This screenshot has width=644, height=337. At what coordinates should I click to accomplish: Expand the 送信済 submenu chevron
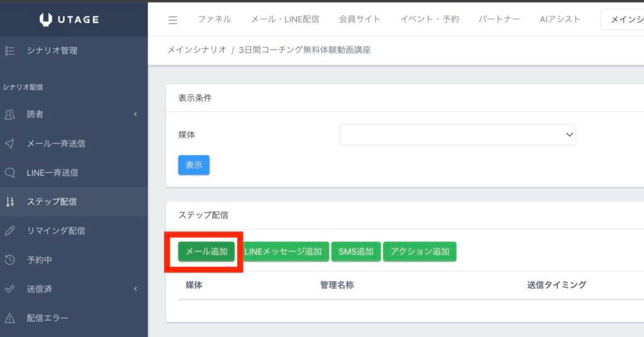click(136, 289)
